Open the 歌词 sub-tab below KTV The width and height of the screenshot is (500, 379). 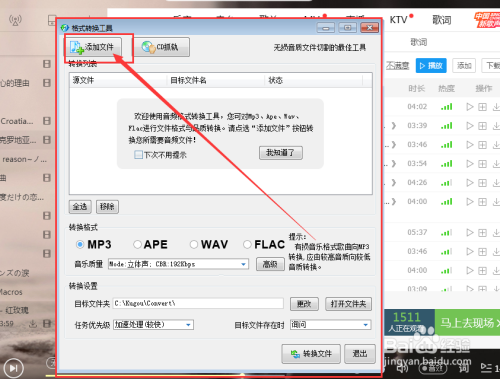419,42
